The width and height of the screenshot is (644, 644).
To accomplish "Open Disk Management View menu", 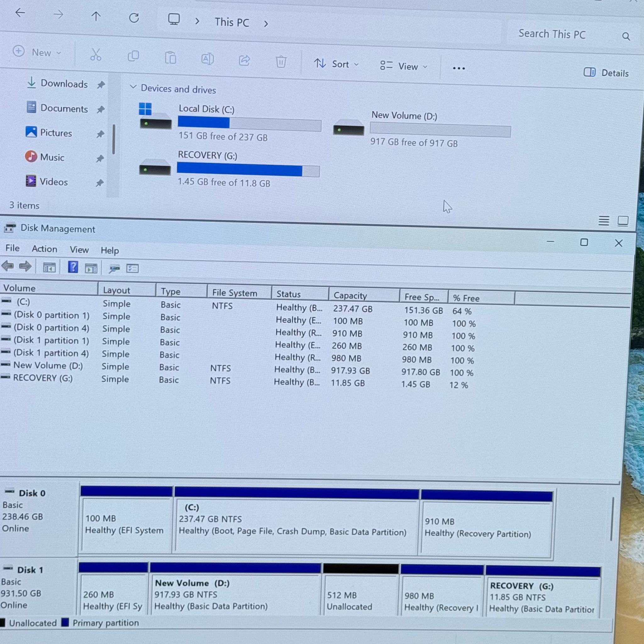I will point(79,250).
